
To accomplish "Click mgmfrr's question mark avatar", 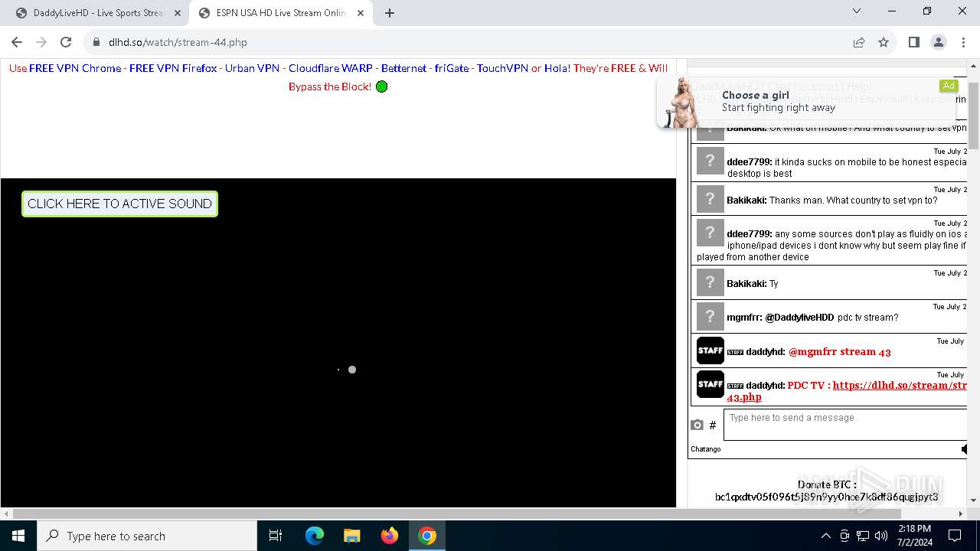I will 710,316.
